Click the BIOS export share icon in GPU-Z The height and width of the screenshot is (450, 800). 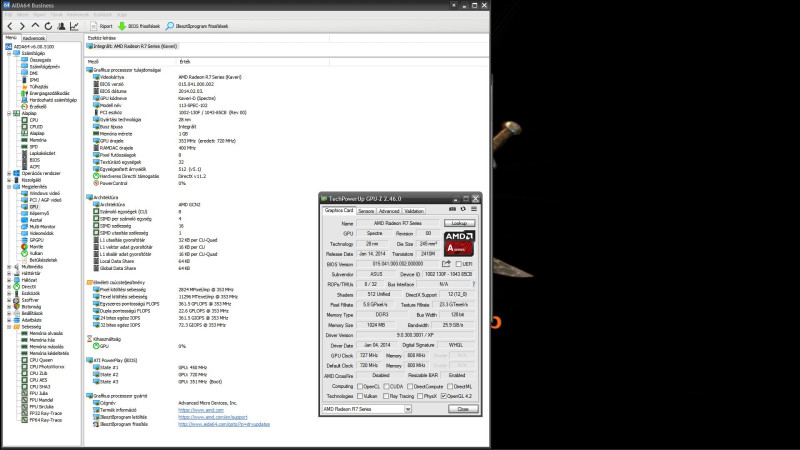(x=446, y=264)
